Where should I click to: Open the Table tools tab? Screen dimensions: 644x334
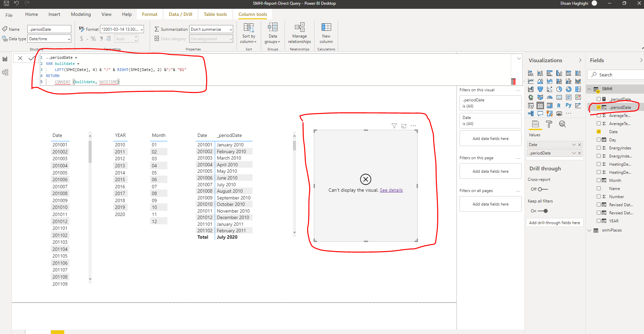coord(215,14)
